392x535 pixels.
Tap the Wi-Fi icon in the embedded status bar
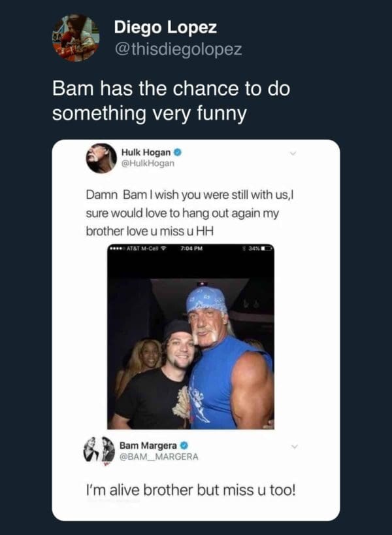coord(163,249)
